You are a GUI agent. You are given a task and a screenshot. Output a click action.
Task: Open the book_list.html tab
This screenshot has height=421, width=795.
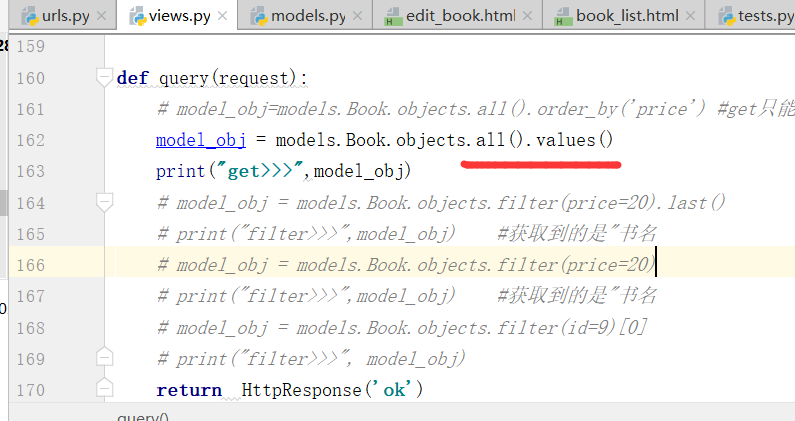point(624,16)
